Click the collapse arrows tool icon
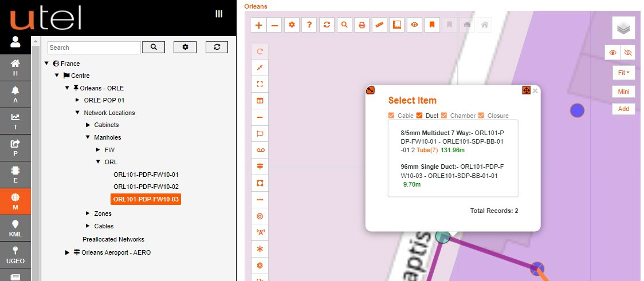This screenshot has height=281, width=644. tap(260, 68)
